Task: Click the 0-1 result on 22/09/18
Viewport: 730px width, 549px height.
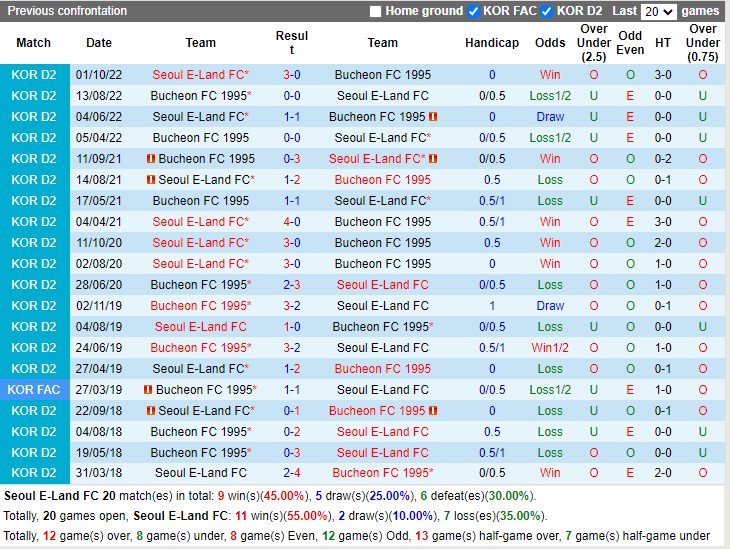Action: coord(292,411)
